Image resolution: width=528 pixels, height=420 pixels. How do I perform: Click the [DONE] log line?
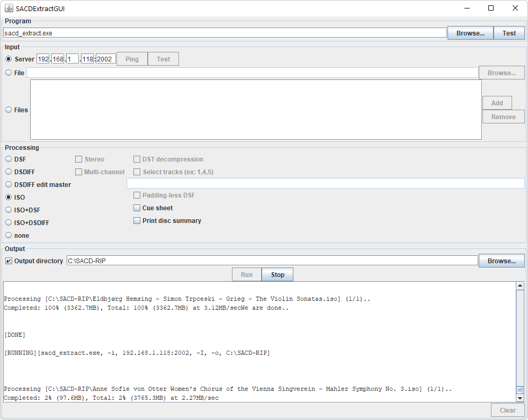14,335
